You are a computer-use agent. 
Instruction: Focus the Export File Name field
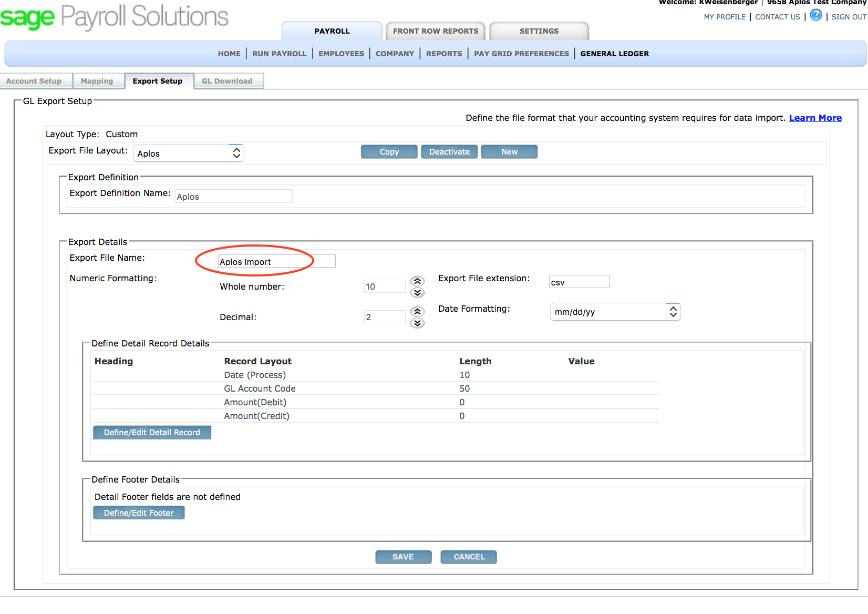coord(277,261)
